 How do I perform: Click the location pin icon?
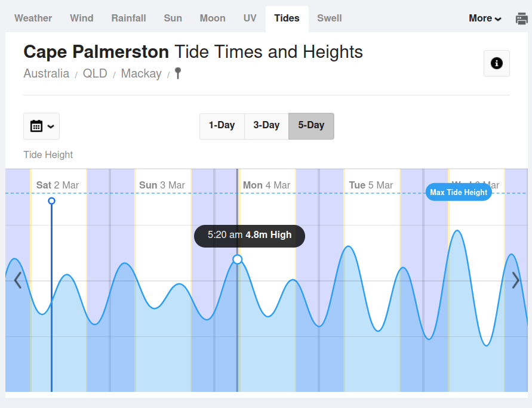[x=177, y=73]
